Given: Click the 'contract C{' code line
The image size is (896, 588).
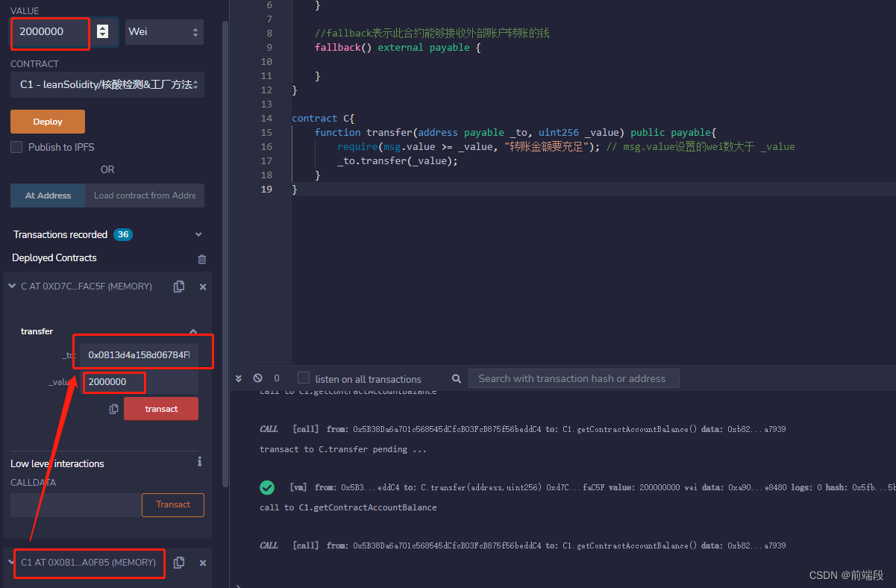Looking at the screenshot, I should [323, 119].
